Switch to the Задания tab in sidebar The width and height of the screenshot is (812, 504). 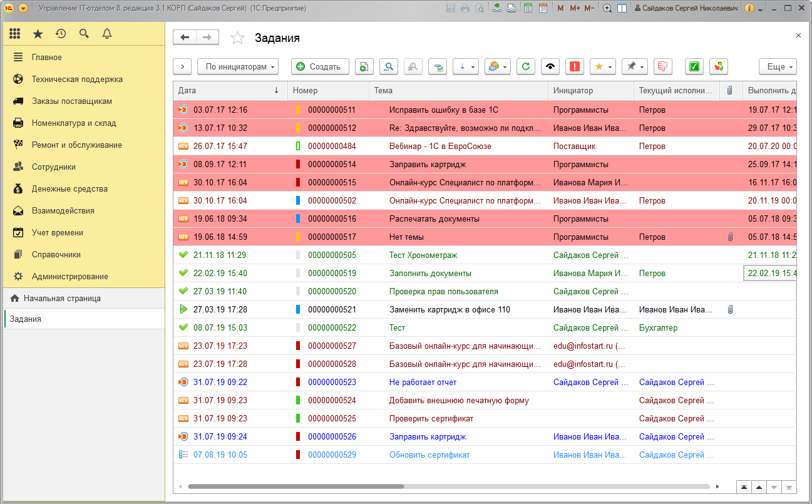(84, 319)
